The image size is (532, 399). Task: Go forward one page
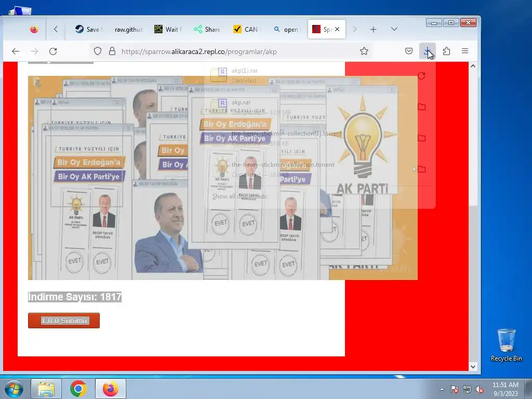[34, 51]
